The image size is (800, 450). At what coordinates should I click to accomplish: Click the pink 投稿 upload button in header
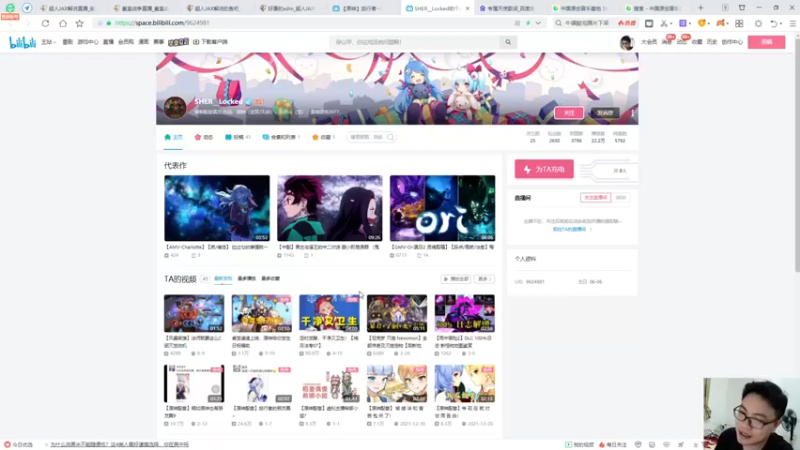(766, 42)
